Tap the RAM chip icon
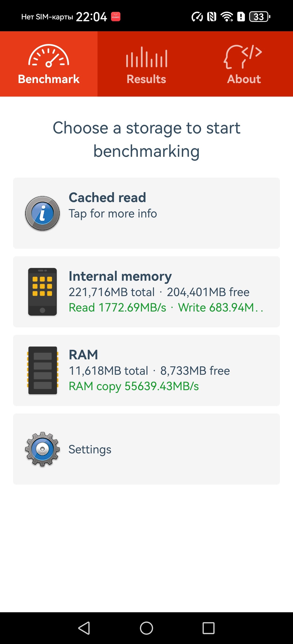The height and width of the screenshot is (644, 293). (x=42, y=370)
